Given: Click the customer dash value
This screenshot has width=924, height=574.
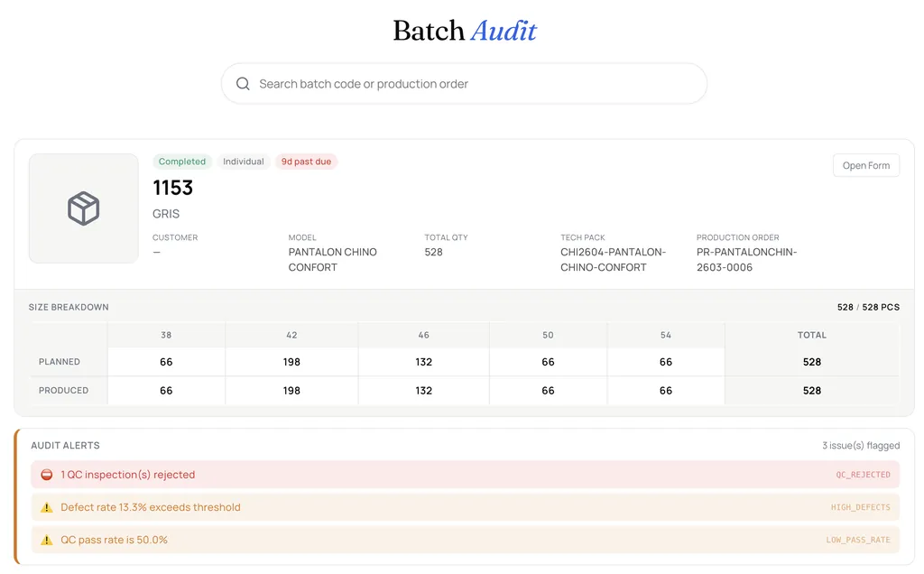Looking at the screenshot, I should (156, 252).
